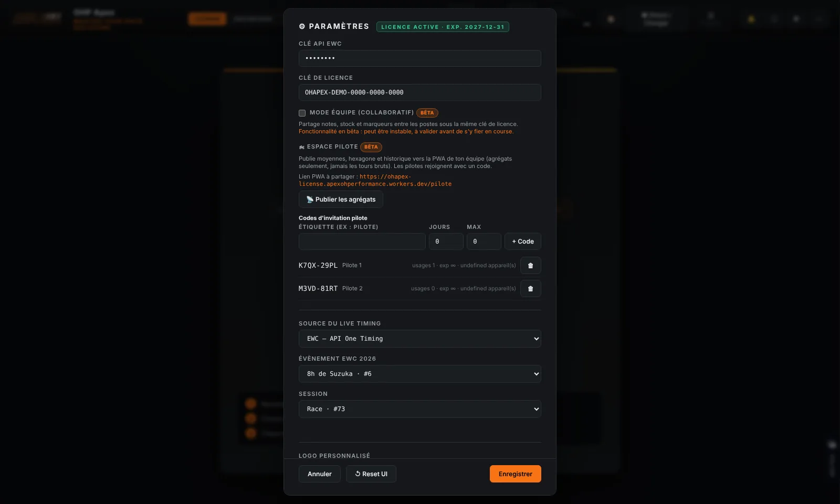
Task: Open the Session dropdown
Action: pos(420,409)
